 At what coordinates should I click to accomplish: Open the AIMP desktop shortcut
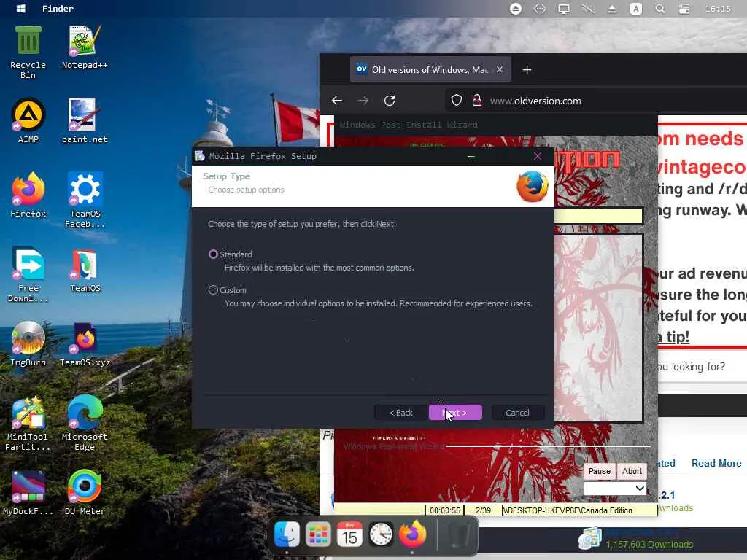28,120
